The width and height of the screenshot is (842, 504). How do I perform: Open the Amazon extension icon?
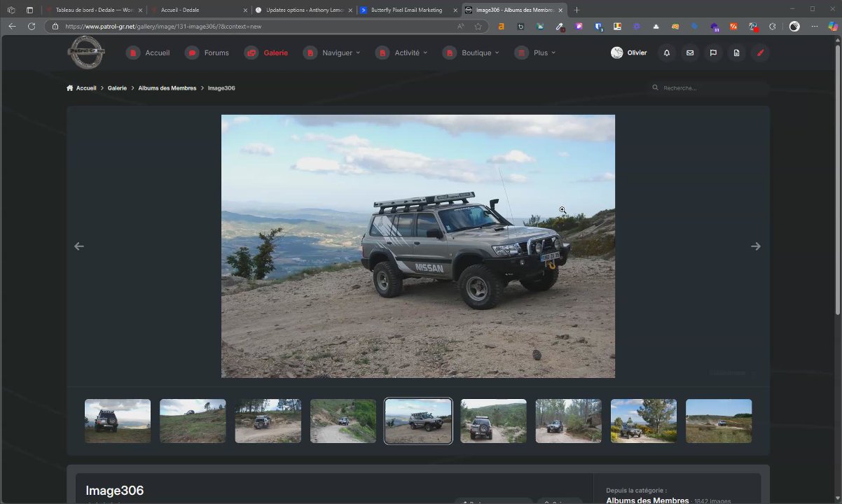(x=501, y=26)
